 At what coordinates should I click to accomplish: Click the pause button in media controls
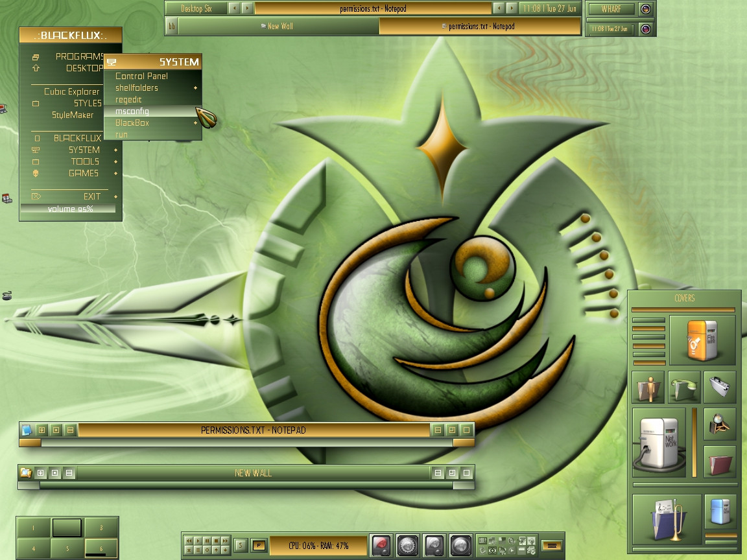207,541
